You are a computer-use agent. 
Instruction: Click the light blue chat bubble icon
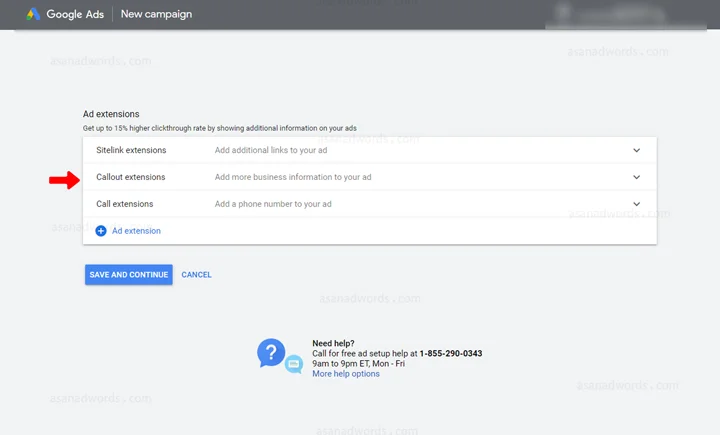294,364
